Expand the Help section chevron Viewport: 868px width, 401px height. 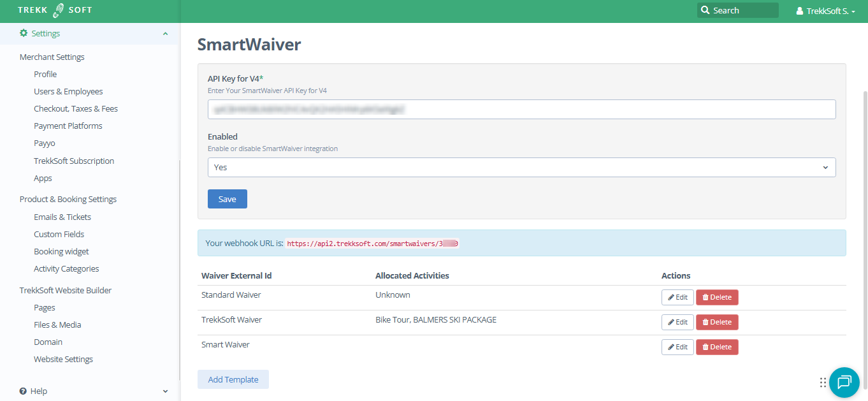[x=166, y=391]
